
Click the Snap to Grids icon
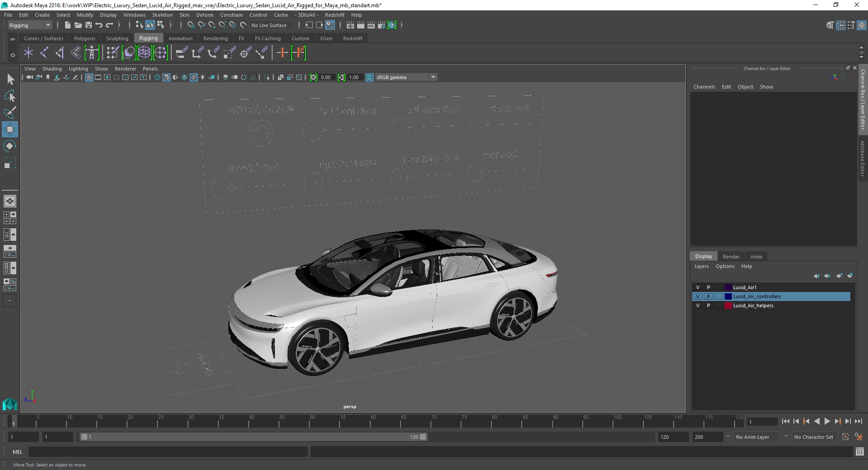coord(191,25)
